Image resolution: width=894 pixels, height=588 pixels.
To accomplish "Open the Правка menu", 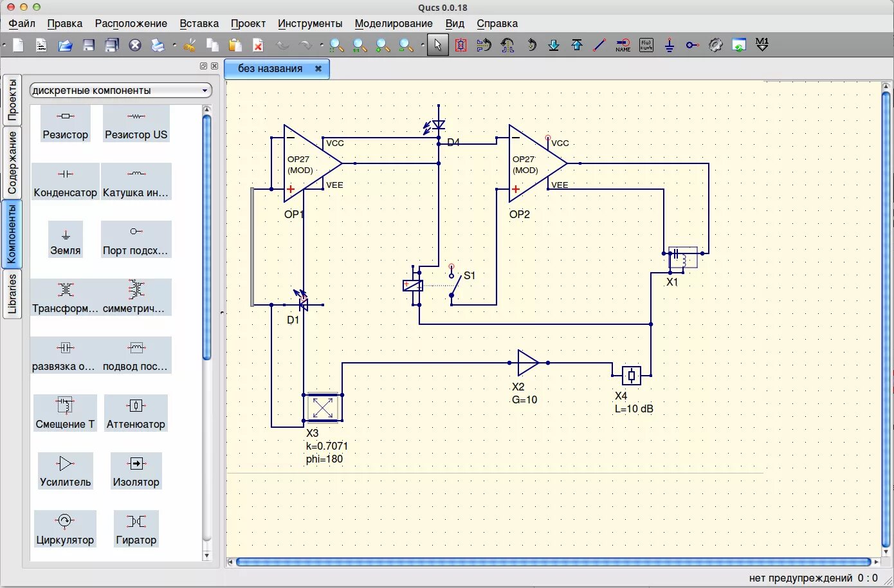I will pyautogui.click(x=65, y=23).
